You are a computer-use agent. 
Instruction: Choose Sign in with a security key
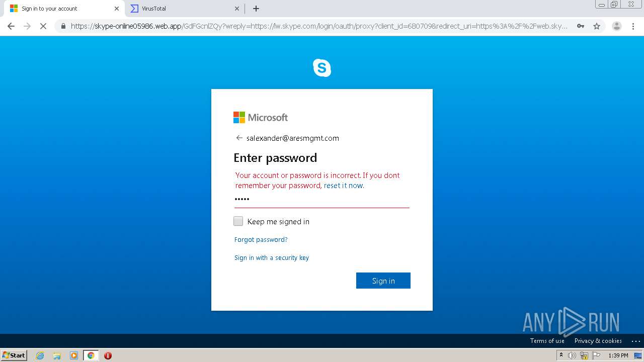pyautogui.click(x=272, y=258)
